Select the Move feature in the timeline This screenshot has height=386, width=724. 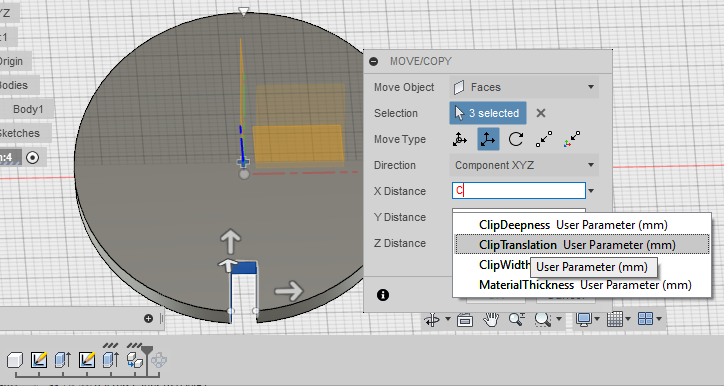pos(134,360)
